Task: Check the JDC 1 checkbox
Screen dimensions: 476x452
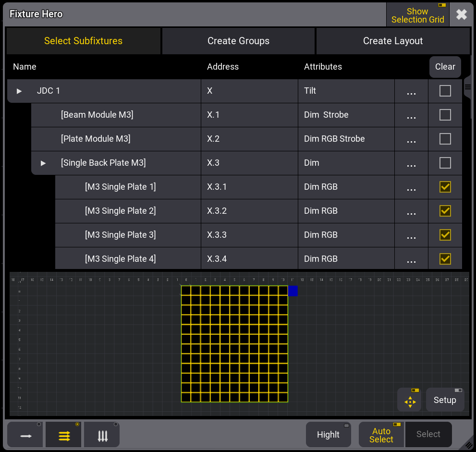Action: click(445, 91)
